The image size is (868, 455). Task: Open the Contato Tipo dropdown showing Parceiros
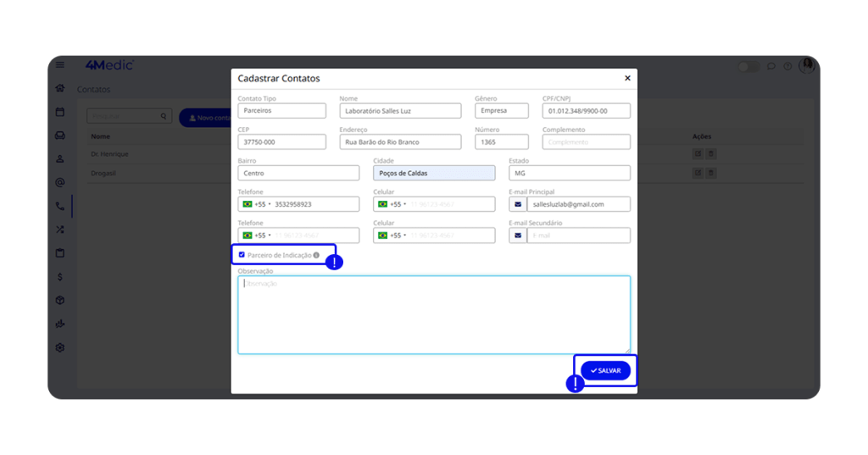281,111
